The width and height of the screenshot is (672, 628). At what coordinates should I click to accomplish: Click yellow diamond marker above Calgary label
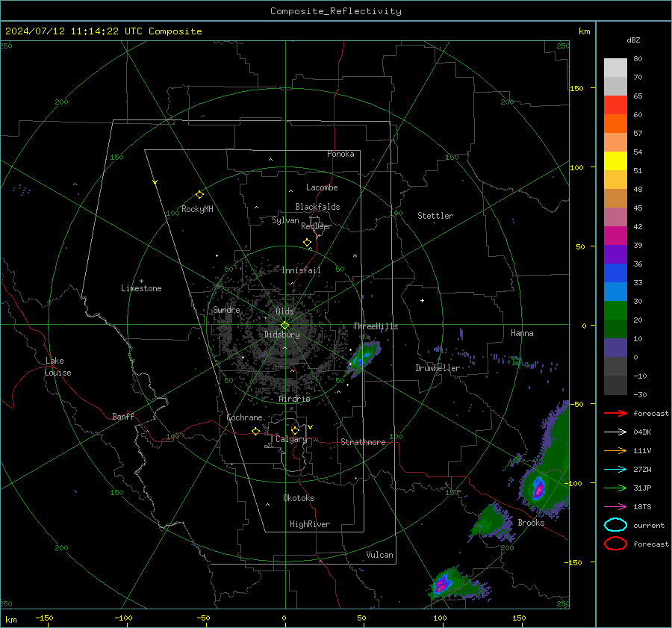click(295, 430)
